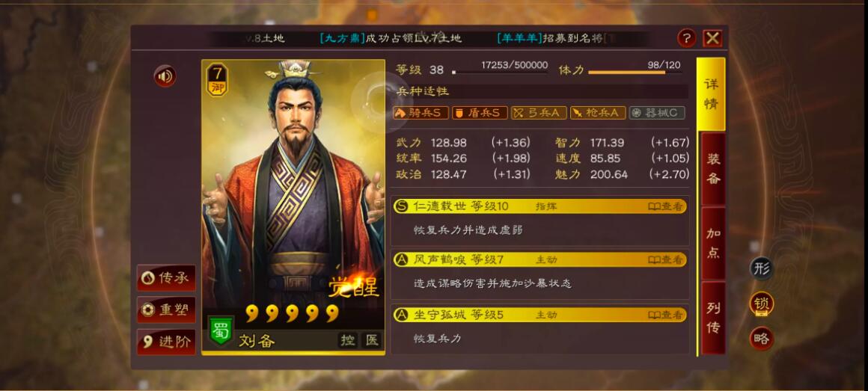Switch to the 加点 stat points tab
The image size is (868, 391).
[713, 243]
